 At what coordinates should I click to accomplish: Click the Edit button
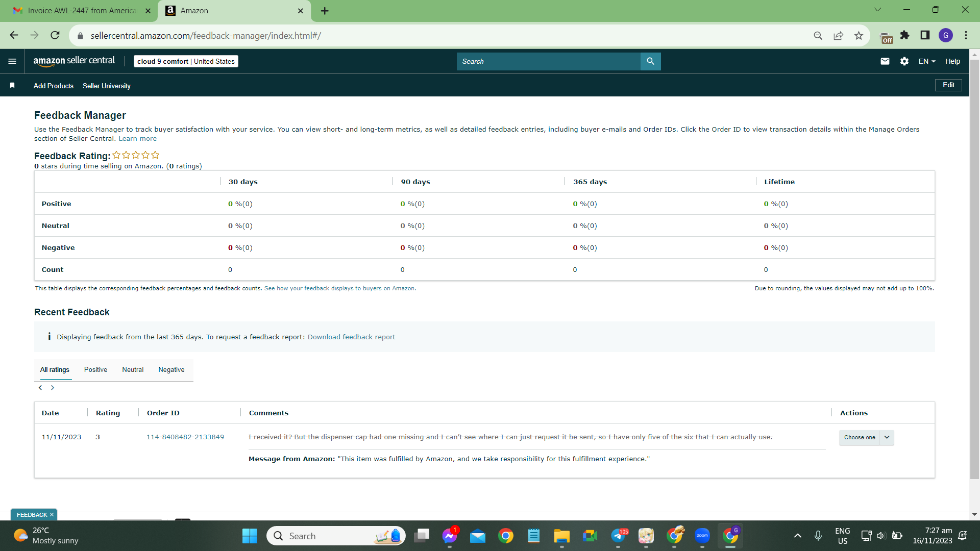(x=948, y=85)
